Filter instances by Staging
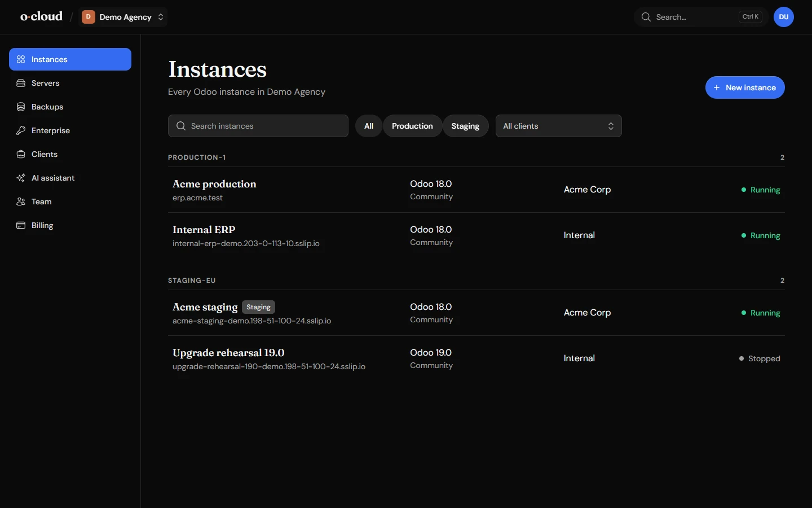The height and width of the screenshot is (508, 812). [466, 126]
